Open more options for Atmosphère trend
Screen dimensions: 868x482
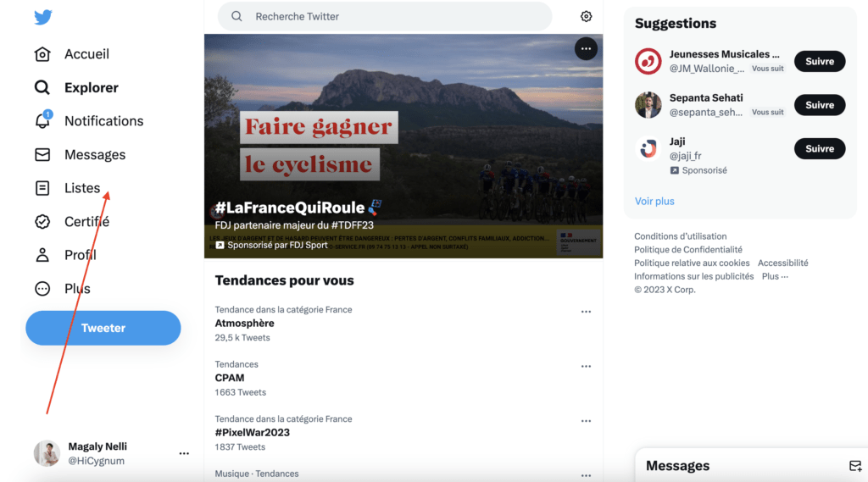(586, 312)
